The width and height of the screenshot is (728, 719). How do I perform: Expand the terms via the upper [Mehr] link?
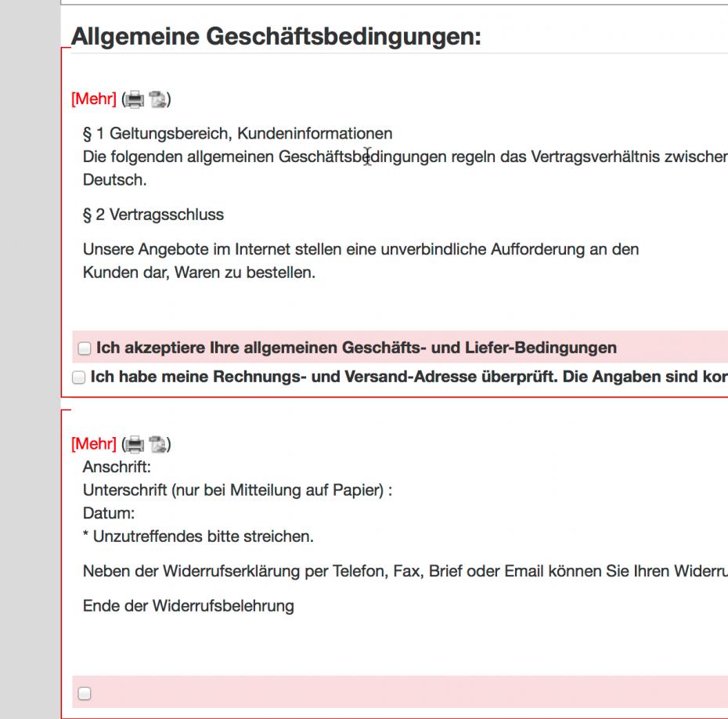click(x=93, y=99)
